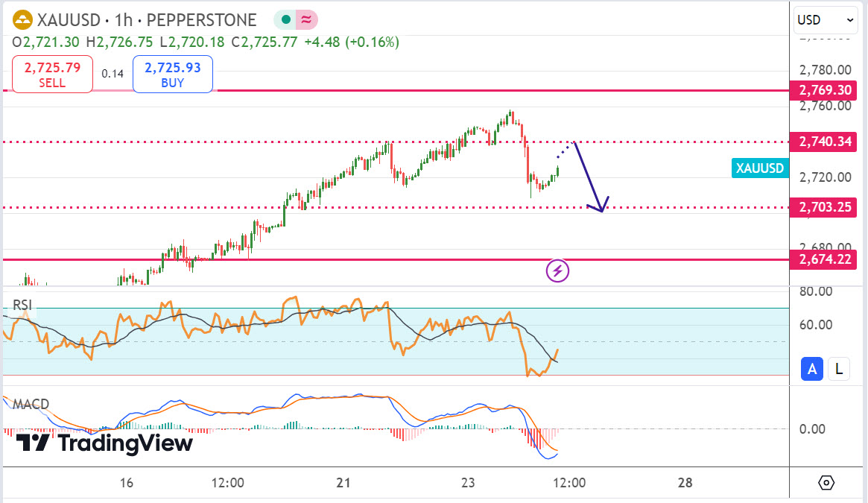The image size is (868, 503).
Task: Open symbol search via XAUUSD title
Action: point(73,20)
